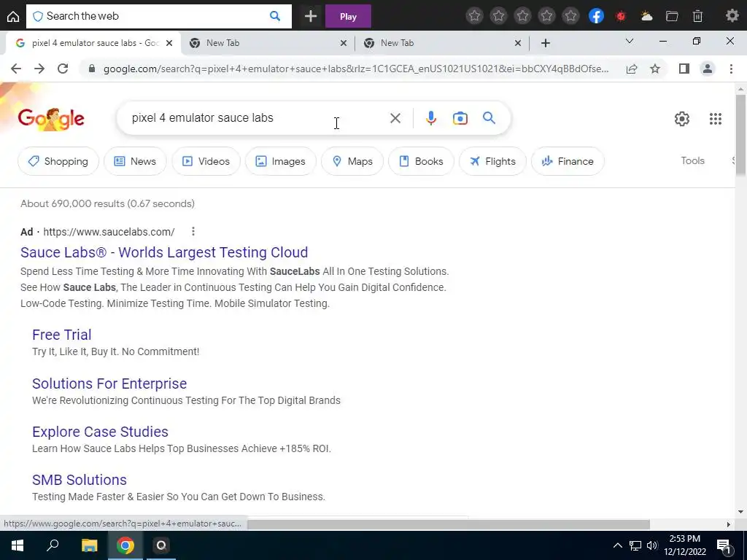This screenshot has height=560, width=747.
Task: Click the magnifier in the Search the web box
Action: click(275, 16)
